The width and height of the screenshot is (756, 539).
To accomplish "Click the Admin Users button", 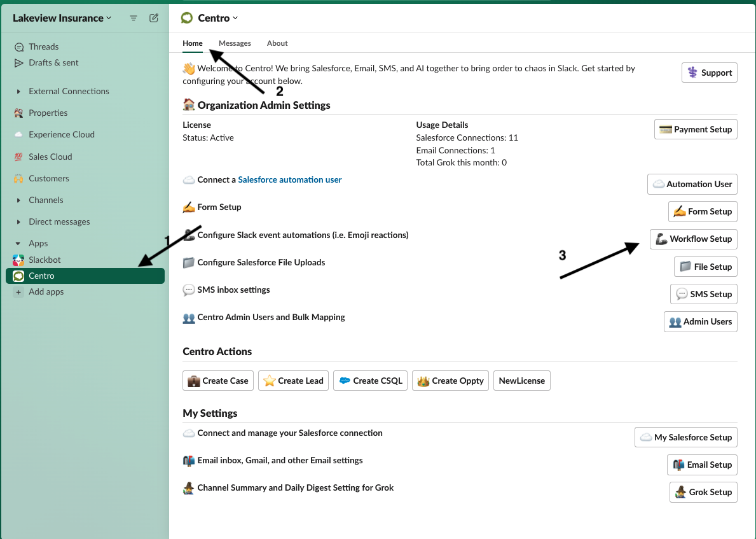I will point(701,322).
